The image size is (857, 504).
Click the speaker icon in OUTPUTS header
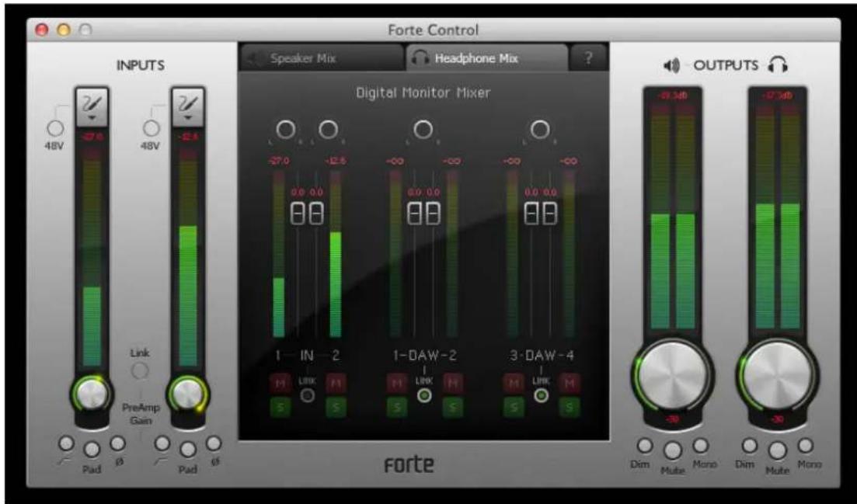coord(671,65)
